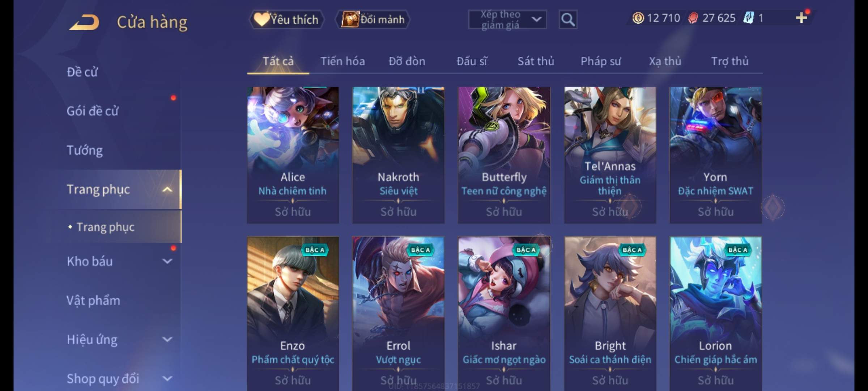The height and width of the screenshot is (391, 868).
Task: Expand the Hiệu ứng sidebar section
Action: 167,339
